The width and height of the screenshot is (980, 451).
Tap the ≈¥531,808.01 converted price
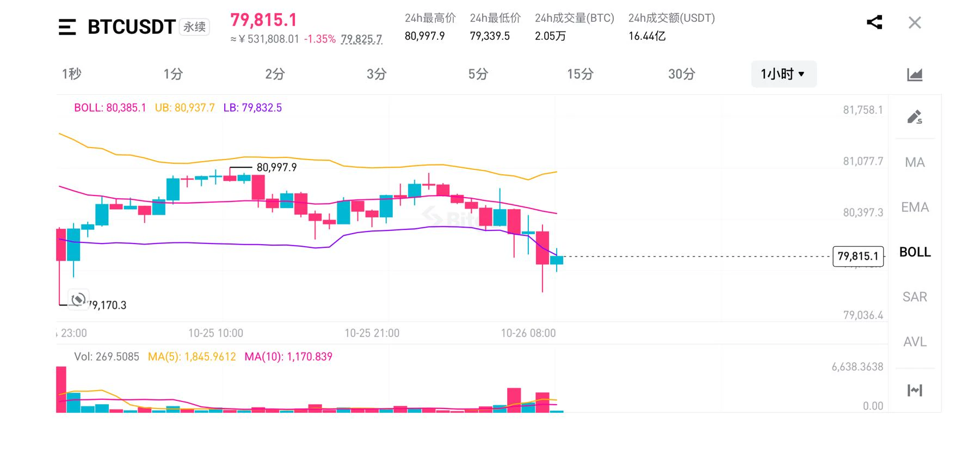(x=264, y=39)
